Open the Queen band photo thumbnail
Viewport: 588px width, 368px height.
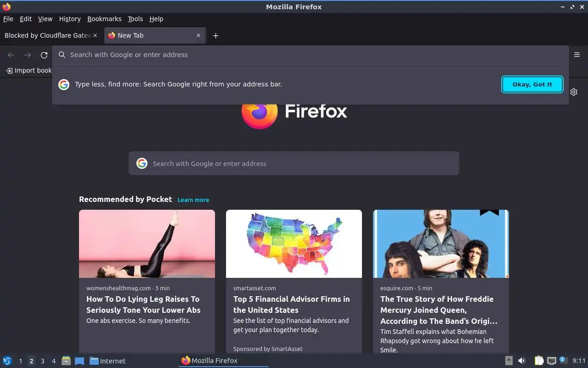[x=441, y=244]
